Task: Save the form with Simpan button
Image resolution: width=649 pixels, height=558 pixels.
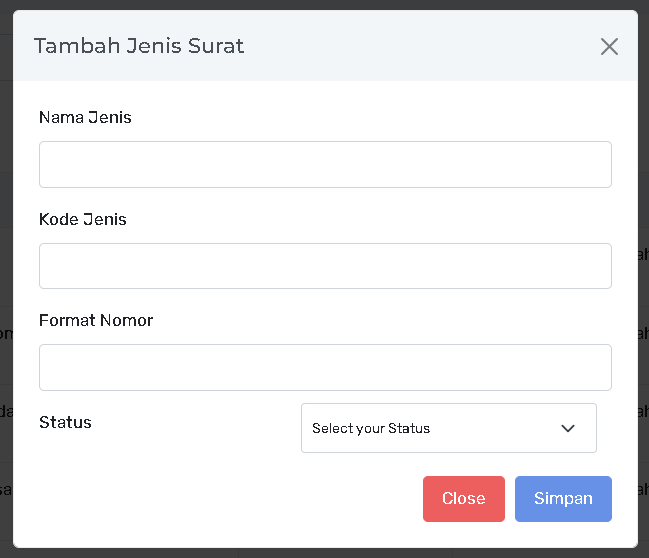Action: 563,498
